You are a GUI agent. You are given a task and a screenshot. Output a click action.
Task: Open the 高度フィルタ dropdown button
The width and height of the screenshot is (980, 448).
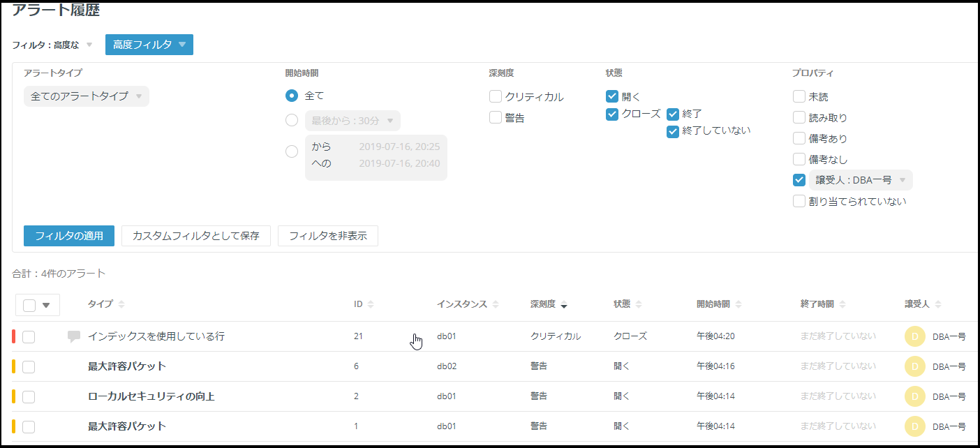pos(149,45)
